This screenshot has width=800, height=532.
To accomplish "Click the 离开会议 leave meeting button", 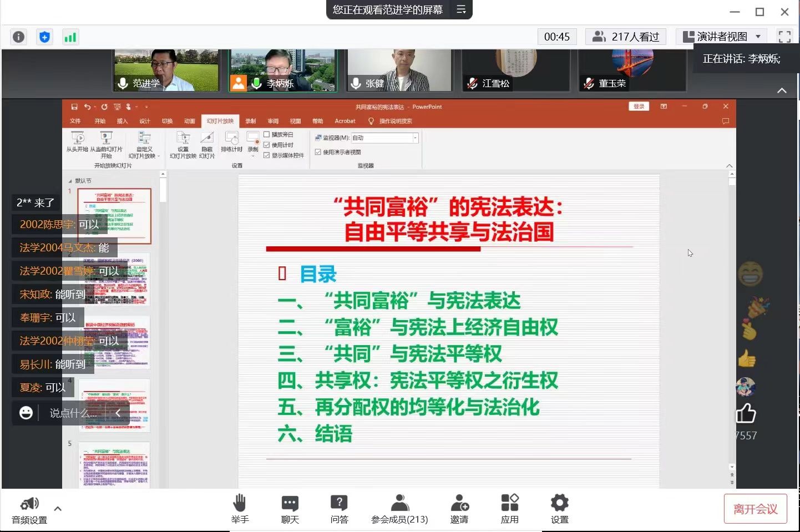I will click(755, 509).
